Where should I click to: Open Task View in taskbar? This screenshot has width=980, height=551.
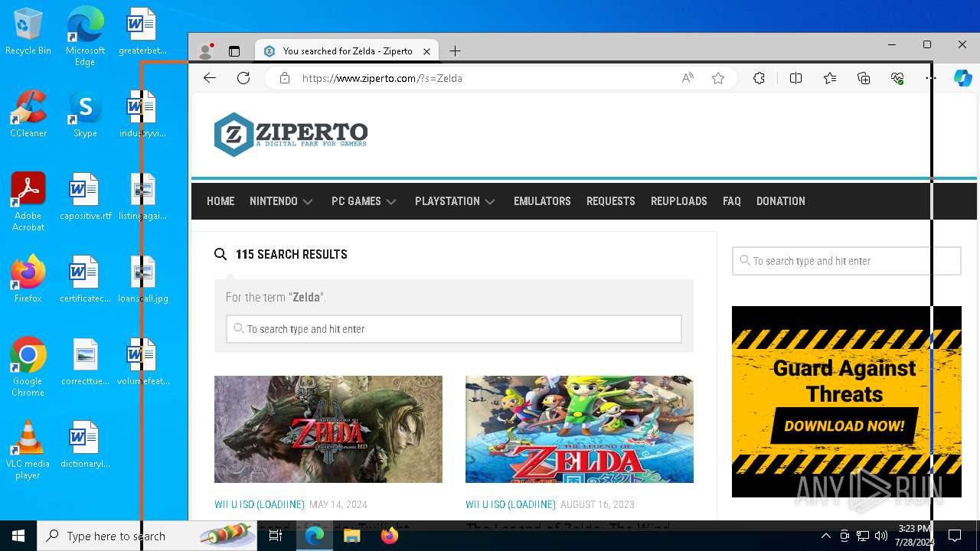tap(276, 536)
